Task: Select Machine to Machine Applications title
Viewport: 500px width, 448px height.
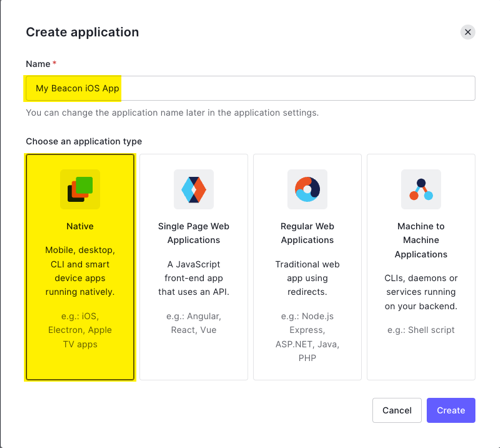Action: tap(421, 240)
